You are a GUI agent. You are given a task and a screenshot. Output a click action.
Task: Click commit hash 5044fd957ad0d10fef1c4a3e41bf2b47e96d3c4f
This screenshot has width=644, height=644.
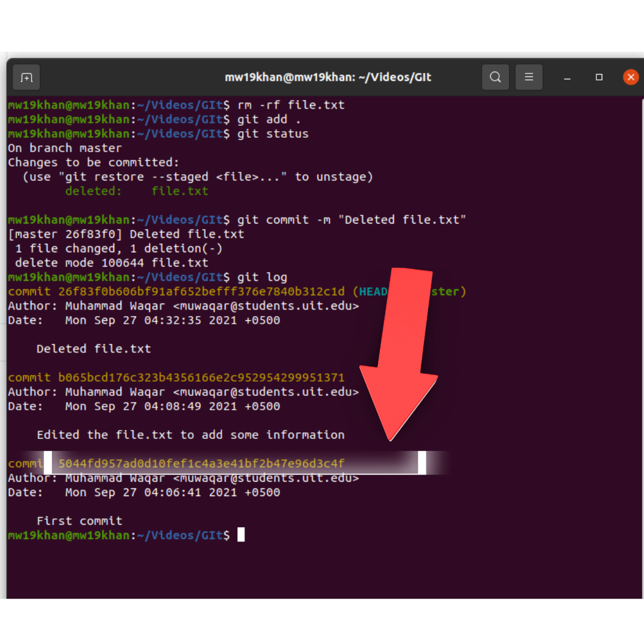(x=202, y=464)
